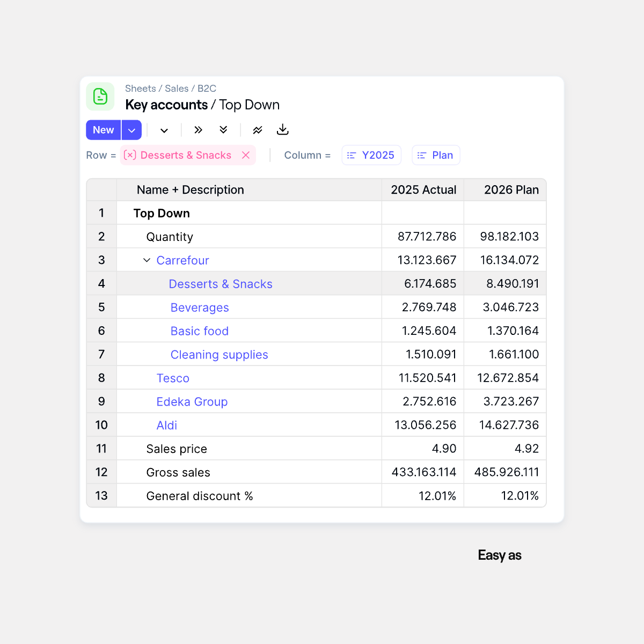Open the Beverages category link
Image resolution: width=644 pixels, height=644 pixels.
pyautogui.click(x=200, y=308)
